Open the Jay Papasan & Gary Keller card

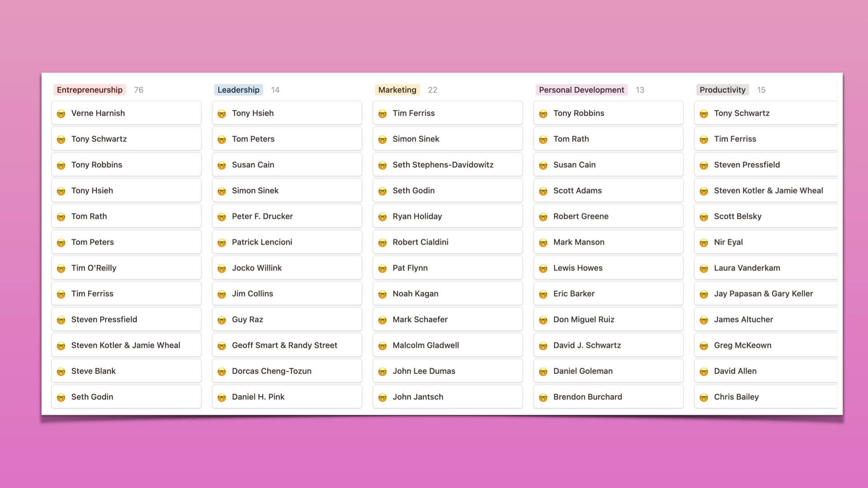click(766, 294)
